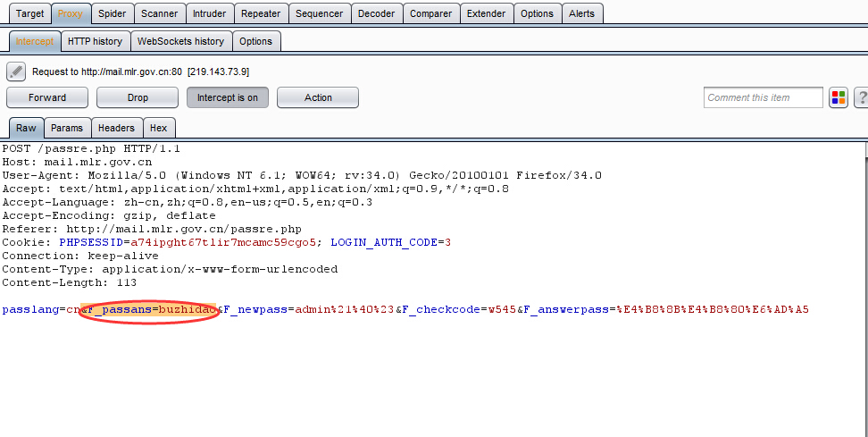868x437 pixels.
Task: Switch to the Params view tab
Action: (67, 128)
